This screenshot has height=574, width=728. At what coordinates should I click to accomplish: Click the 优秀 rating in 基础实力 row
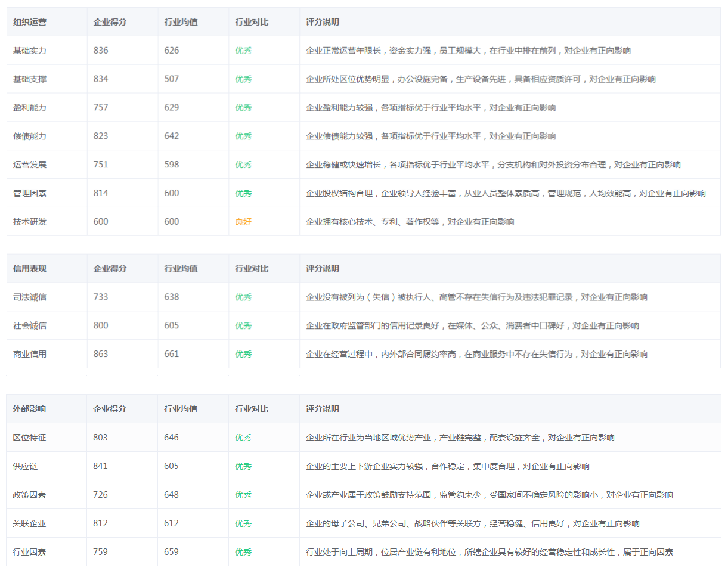coord(243,51)
